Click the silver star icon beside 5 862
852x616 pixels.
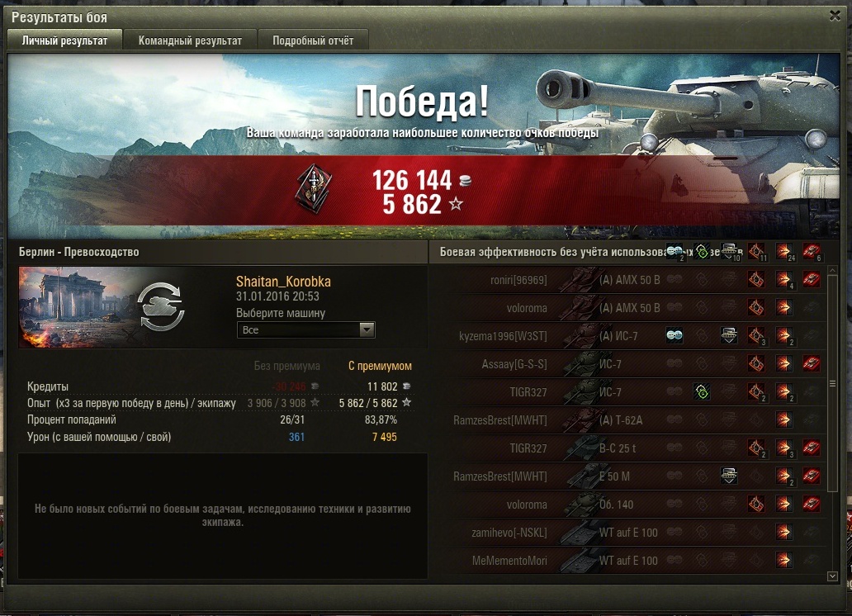(x=456, y=204)
